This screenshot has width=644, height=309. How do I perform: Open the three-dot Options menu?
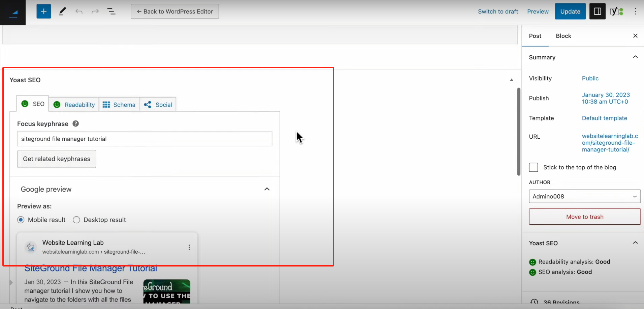[x=635, y=11]
